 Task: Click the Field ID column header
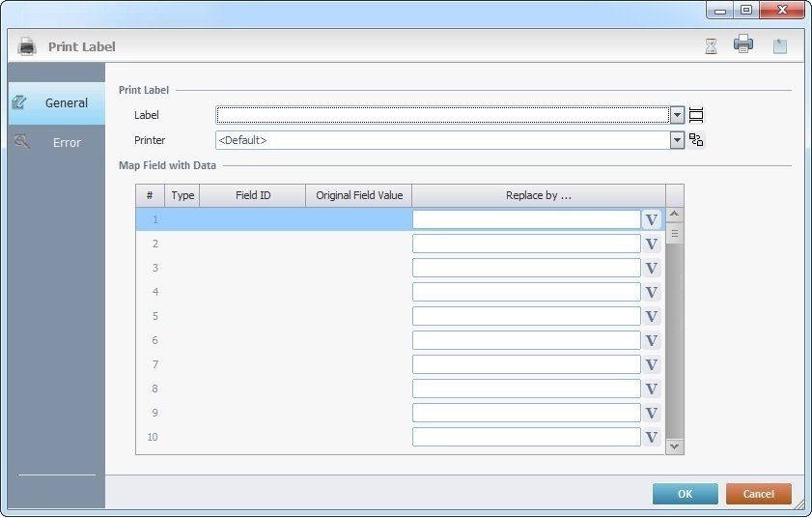click(253, 195)
